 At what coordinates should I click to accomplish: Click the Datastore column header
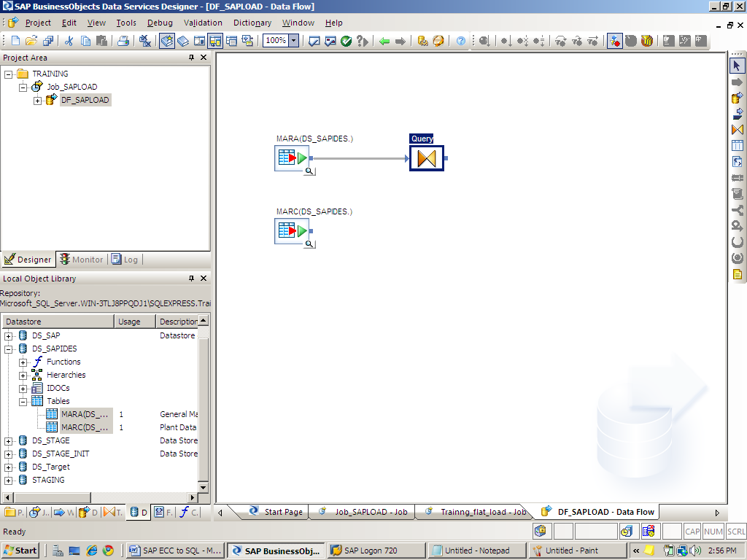pos(58,322)
